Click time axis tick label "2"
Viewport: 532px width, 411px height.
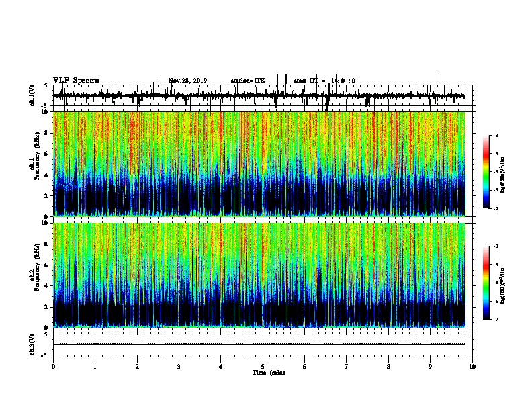[137, 367]
